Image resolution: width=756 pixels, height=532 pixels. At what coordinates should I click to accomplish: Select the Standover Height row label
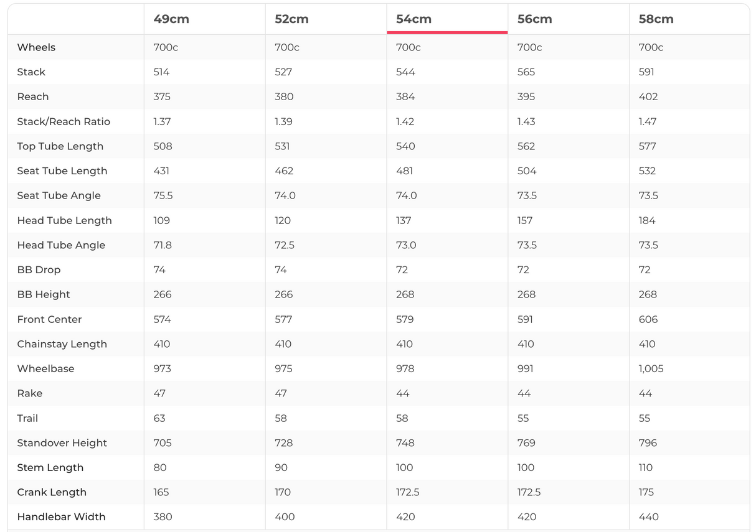point(62,443)
